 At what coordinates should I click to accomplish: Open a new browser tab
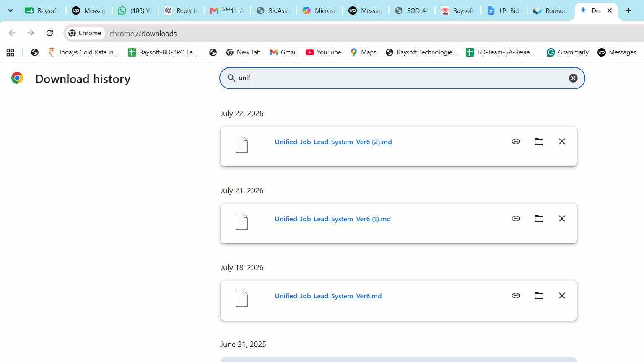[628, 10]
